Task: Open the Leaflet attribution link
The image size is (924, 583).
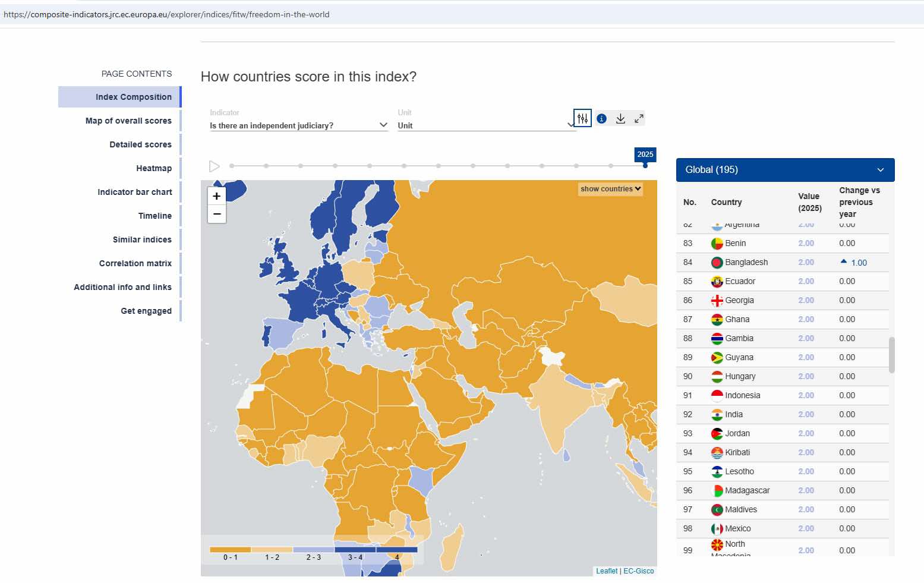Action: coord(607,571)
